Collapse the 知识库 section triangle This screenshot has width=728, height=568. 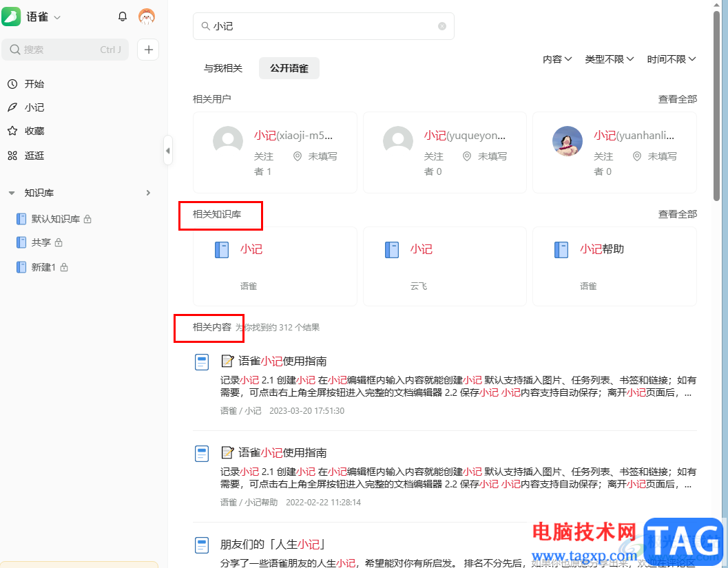12,193
